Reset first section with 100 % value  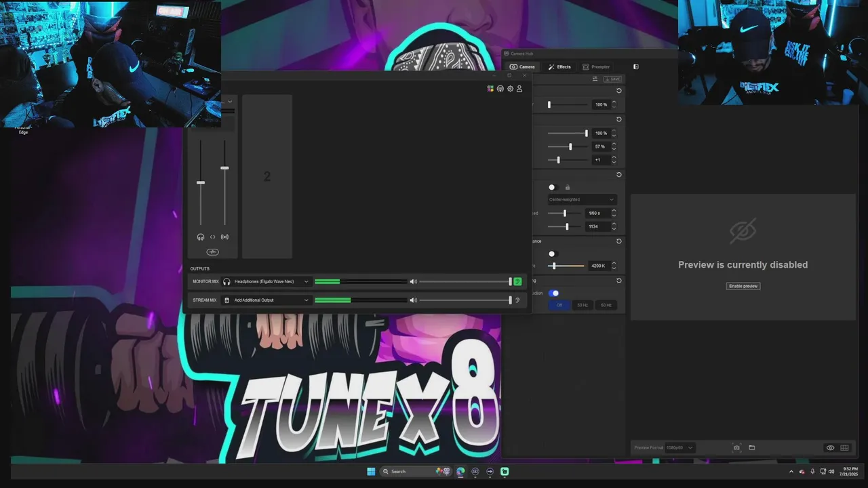[x=618, y=91]
